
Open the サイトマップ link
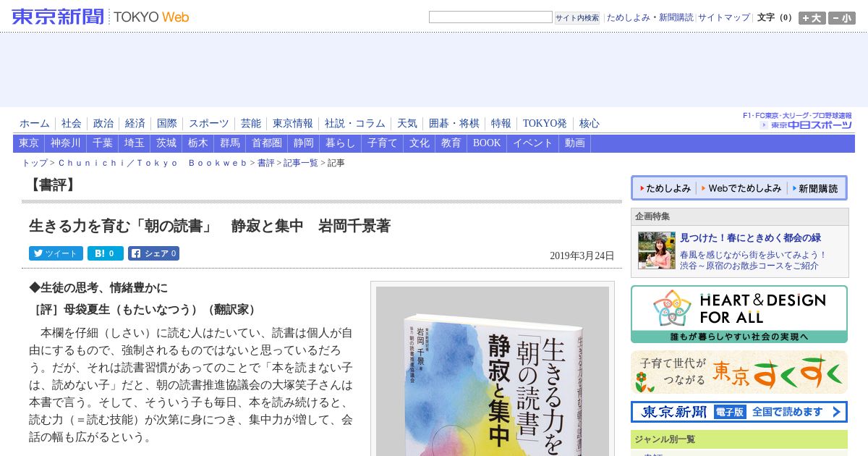click(x=724, y=17)
